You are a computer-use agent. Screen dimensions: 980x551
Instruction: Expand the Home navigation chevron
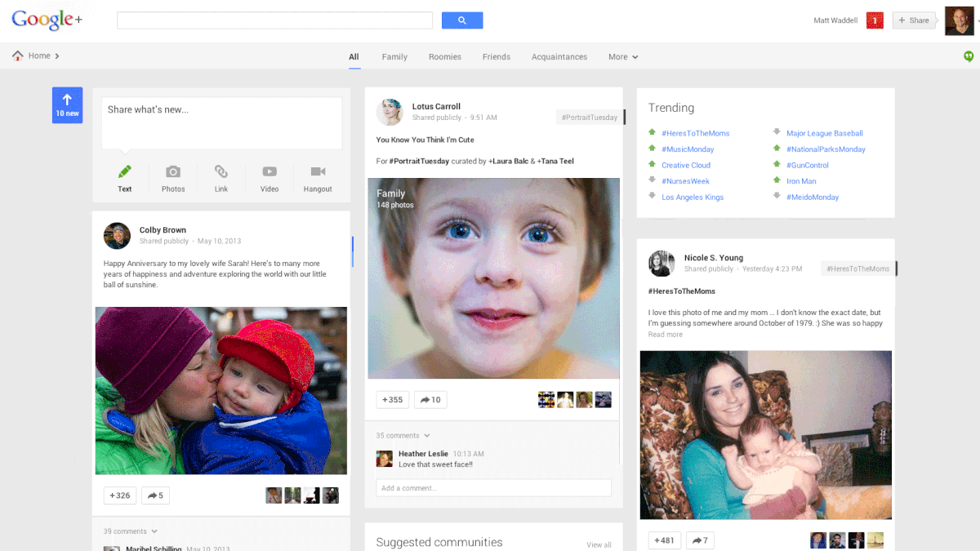(57, 56)
